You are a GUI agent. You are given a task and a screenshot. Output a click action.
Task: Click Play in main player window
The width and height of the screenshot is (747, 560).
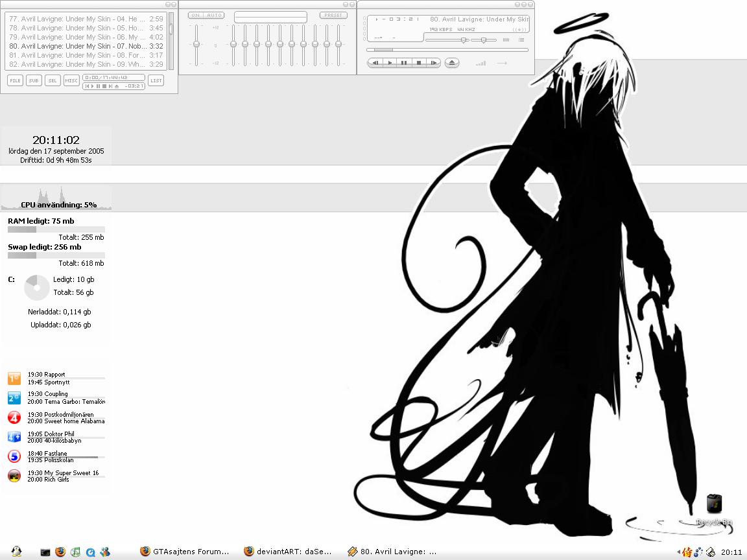coord(390,63)
